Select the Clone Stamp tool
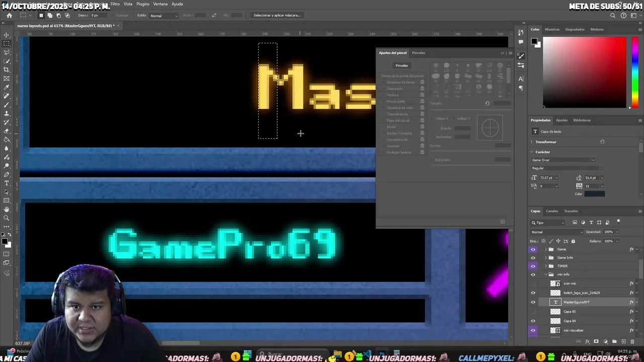The width and height of the screenshot is (644, 362). tap(7, 114)
